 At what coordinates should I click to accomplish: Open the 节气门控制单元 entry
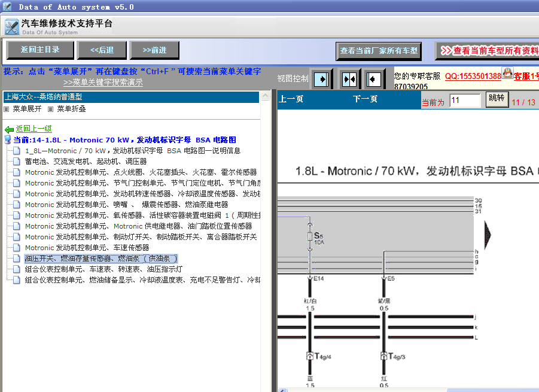(142, 183)
